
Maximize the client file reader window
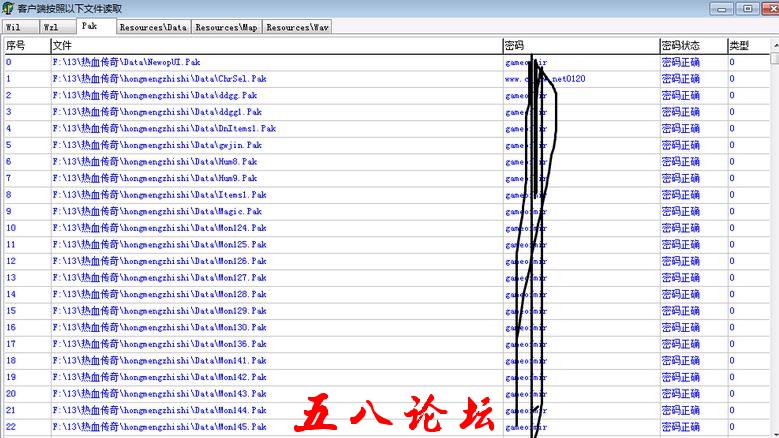coord(744,8)
